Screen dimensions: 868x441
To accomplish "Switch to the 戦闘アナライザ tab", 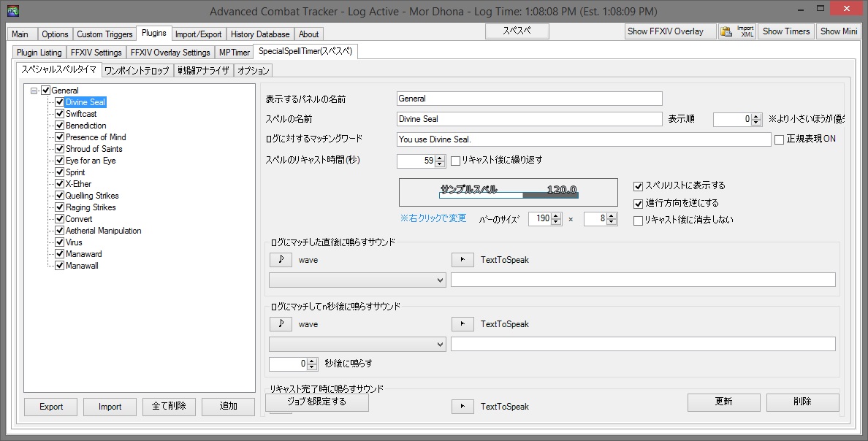I will point(204,71).
